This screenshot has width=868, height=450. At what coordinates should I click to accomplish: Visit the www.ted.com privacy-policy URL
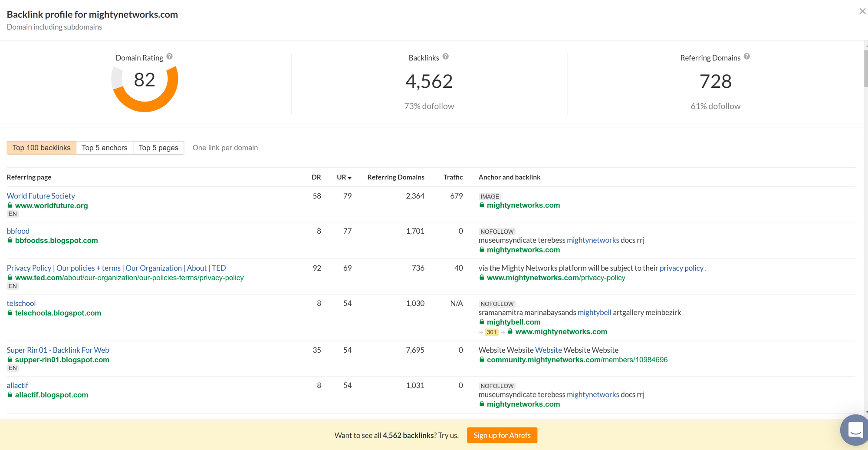(x=129, y=278)
